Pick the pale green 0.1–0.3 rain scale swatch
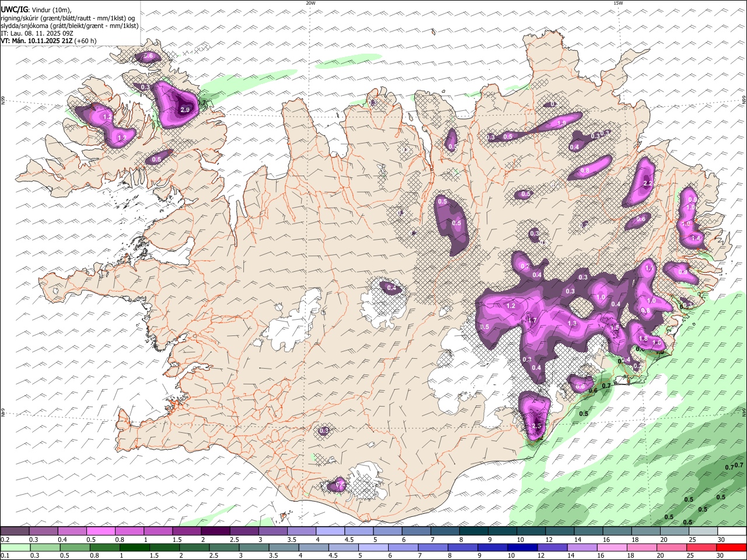 [x=15, y=547]
